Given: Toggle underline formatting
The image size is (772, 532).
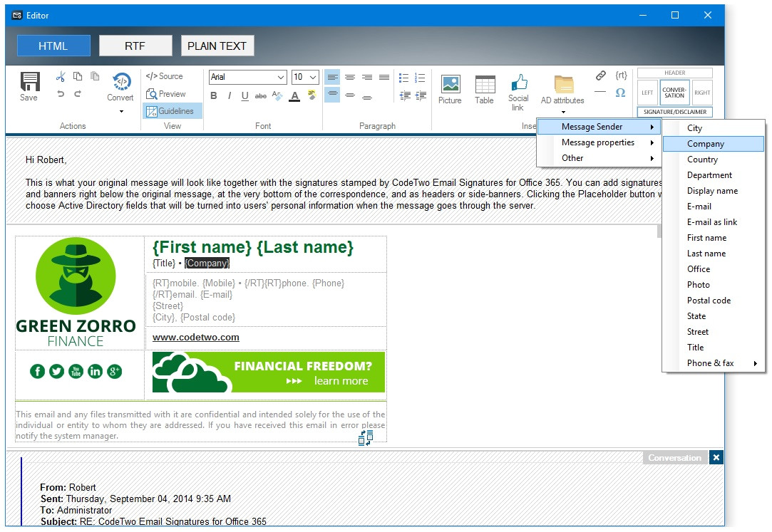Looking at the screenshot, I should coord(245,96).
